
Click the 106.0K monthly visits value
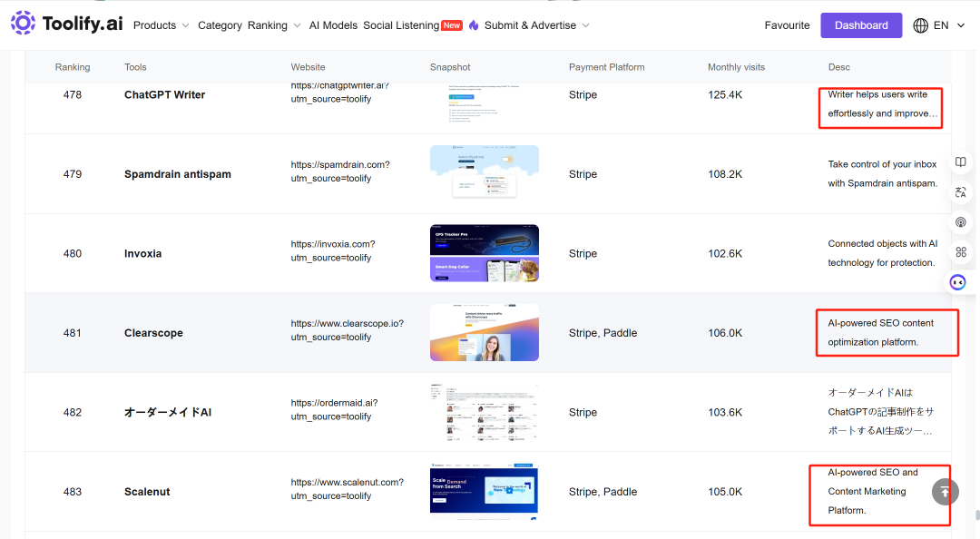pos(725,333)
